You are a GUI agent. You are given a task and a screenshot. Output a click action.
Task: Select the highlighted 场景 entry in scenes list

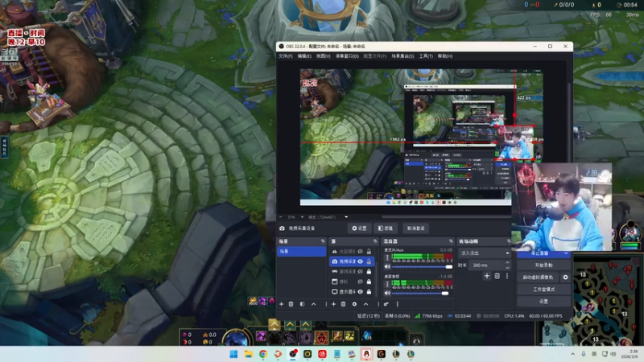(301, 251)
